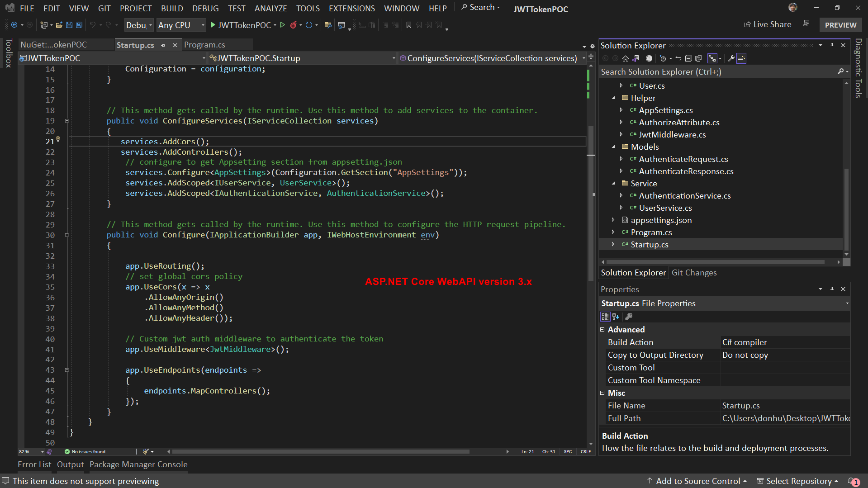Screen dimensions: 868x488
Task: Click the Hot Reload flame icon
Action: [x=294, y=25]
